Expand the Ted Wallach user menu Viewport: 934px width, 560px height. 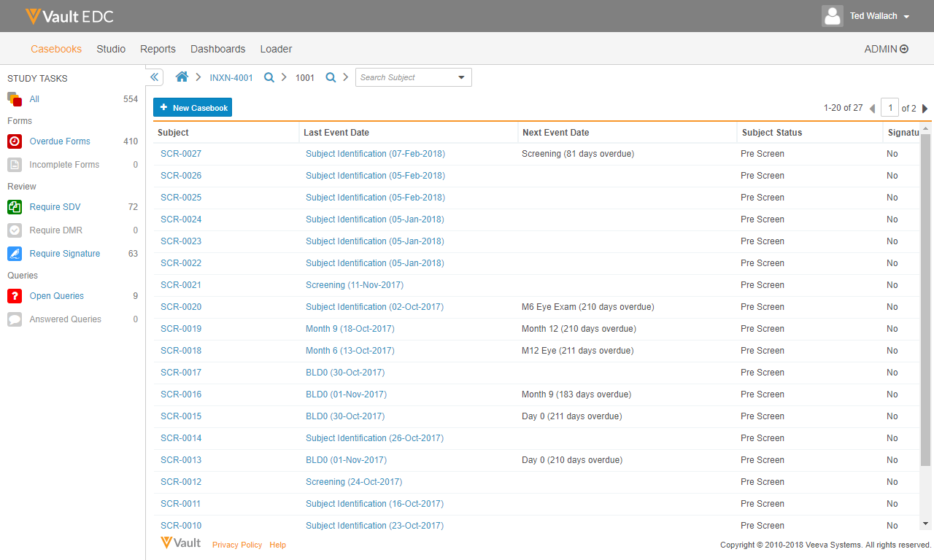906,16
